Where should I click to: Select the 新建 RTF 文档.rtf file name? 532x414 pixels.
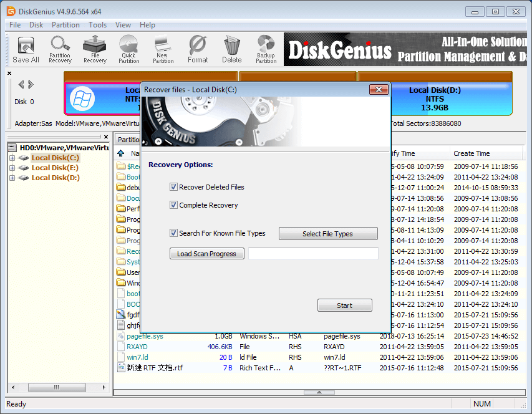pyautogui.click(x=155, y=367)
